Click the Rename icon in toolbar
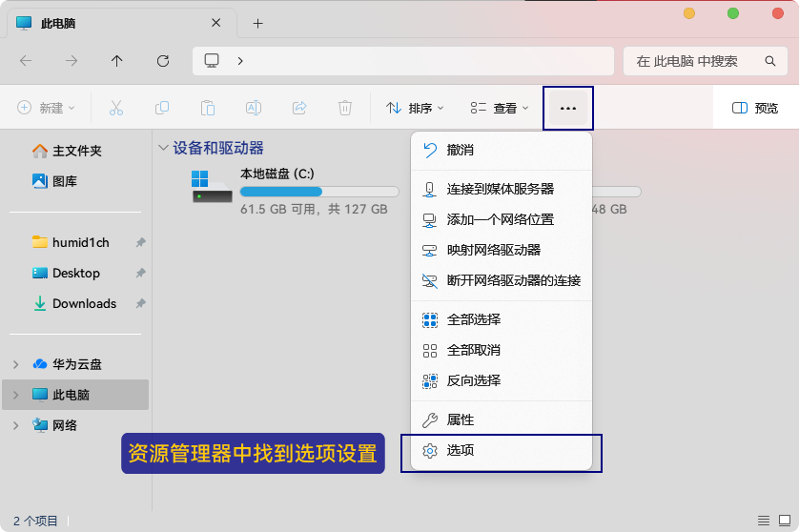The width and height of the screenshot is (799, 532). click(x=254, y=108)
